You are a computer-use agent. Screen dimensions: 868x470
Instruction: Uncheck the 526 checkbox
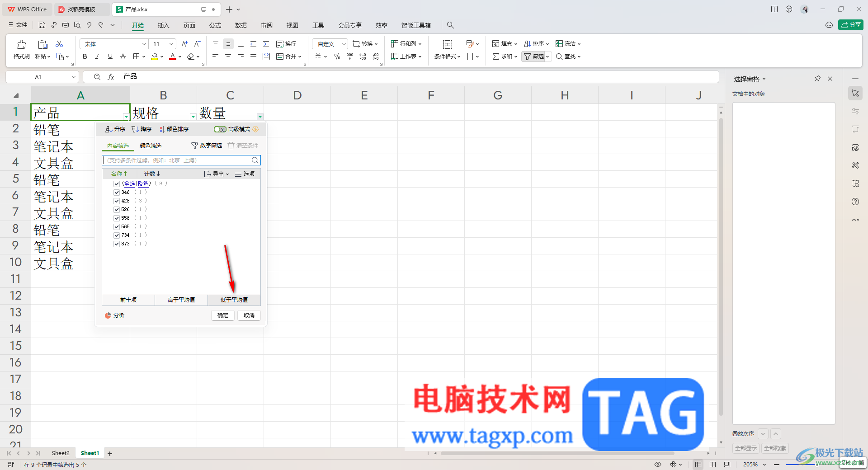click(x=117, y=209)
